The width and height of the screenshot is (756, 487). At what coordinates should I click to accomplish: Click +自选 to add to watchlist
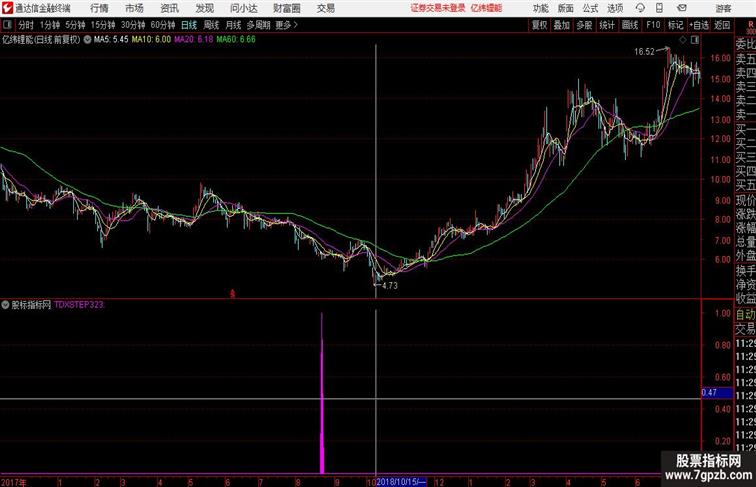pyautogui.click(x=699, y=25)
